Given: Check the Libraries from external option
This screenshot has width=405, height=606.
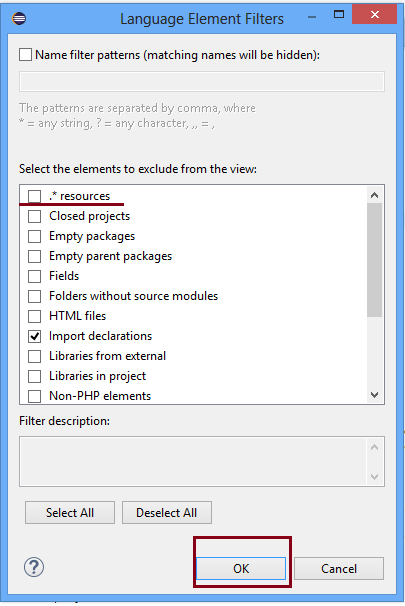Looking at the screenshot, I should point(34,356).
